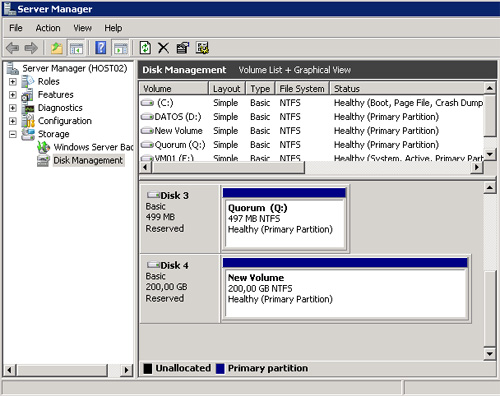The image size is (500, 396).
Task: Expand the Diagnostics tree node
Action: pos(13,108)
